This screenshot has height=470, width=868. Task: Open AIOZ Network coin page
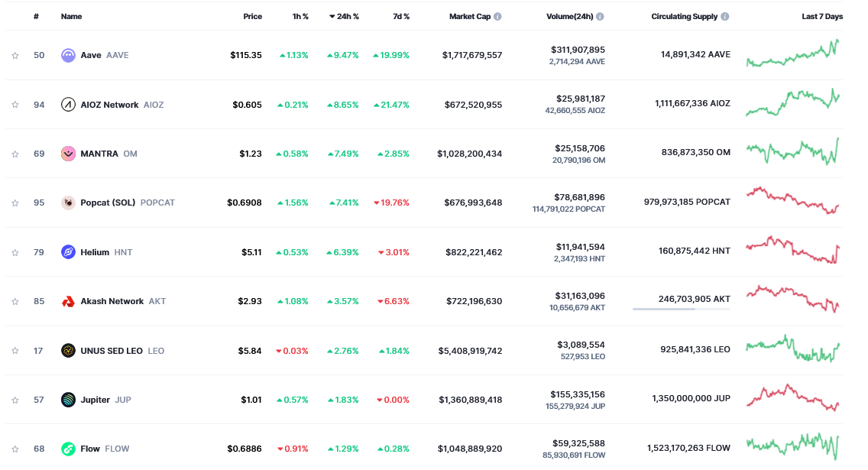pyautogui.click(x=122, y=105)
